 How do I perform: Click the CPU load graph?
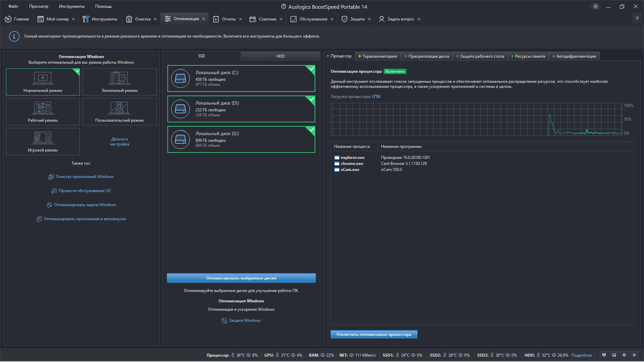[x=476, y=119]
